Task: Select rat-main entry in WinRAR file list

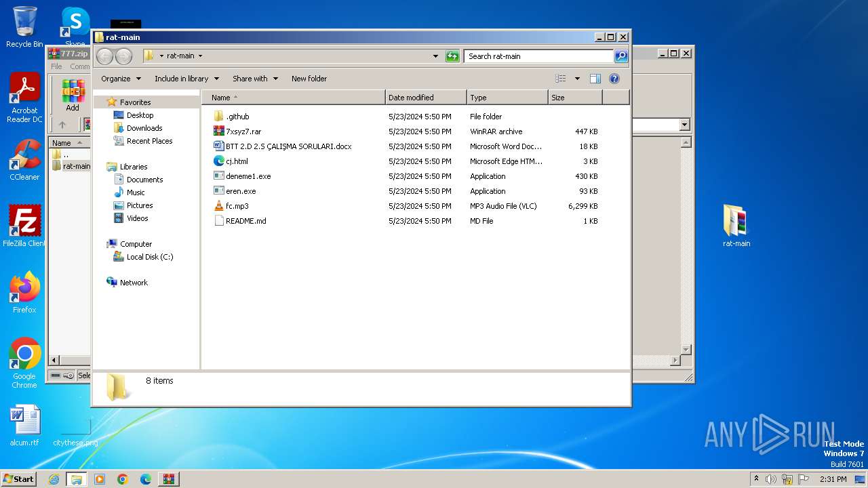Action: [71, 166]
